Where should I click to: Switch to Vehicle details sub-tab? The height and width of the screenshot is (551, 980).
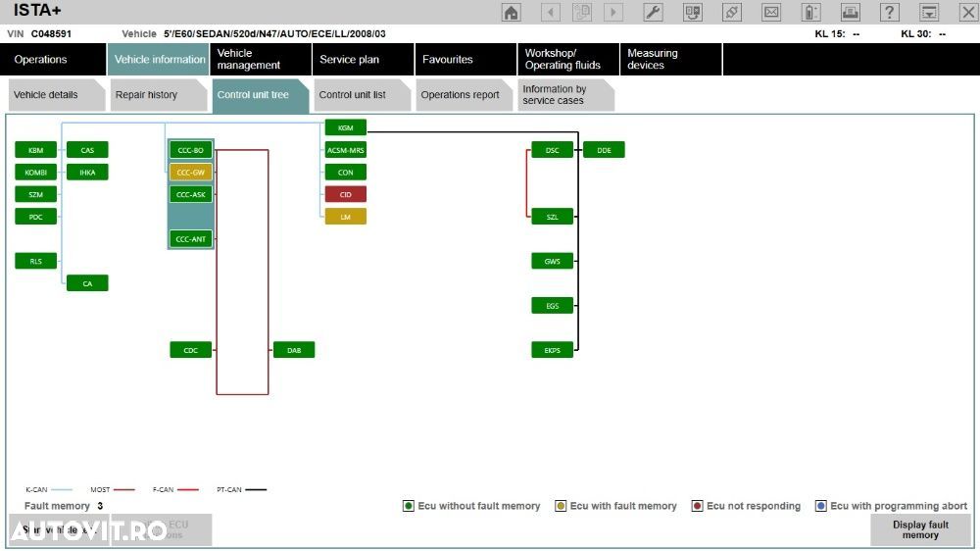(x=56, y=95)
